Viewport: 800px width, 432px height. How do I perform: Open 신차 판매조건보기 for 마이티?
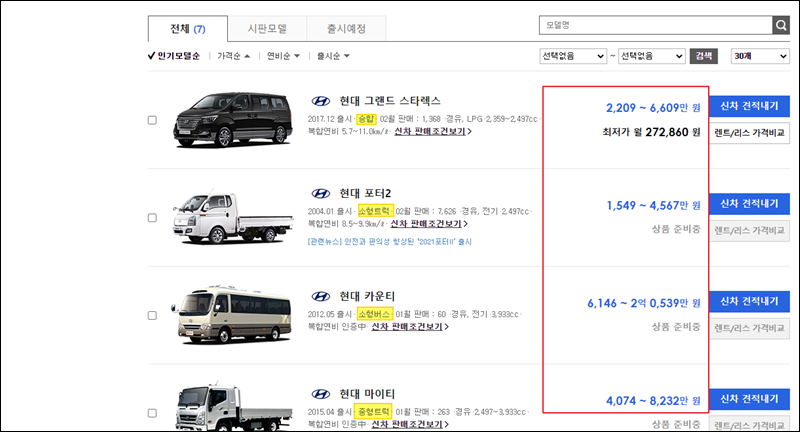click(x=410, y=424)
